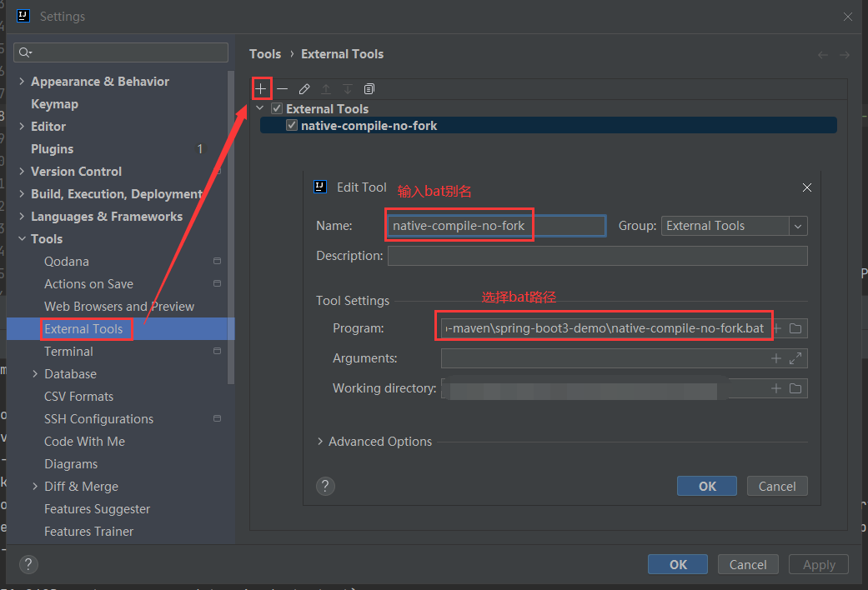Collapse the External Tools tree node
The image size is (868, 590).
click(x=259, y=108)
